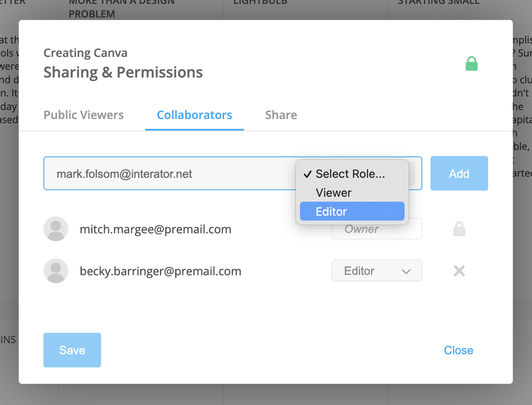Click the green lock icon in the dialog header

[471, 64]
